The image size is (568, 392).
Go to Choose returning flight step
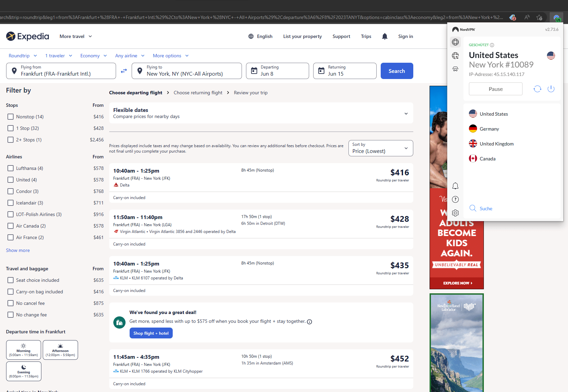pos(198,93)
